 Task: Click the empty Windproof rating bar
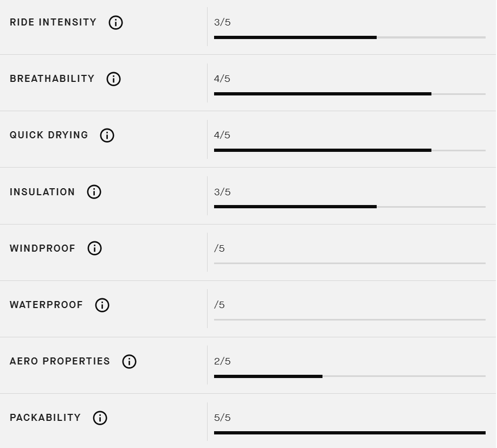[350, 263]
